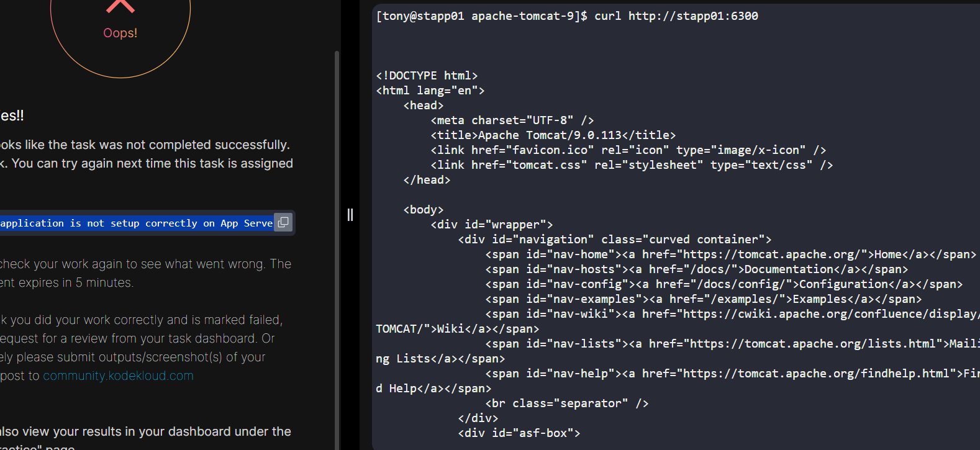Image resolution: width=980 pixels, height=450 pixels.
Task: Click the 'task was not completed successfully' text
Action: coord(186,145)
